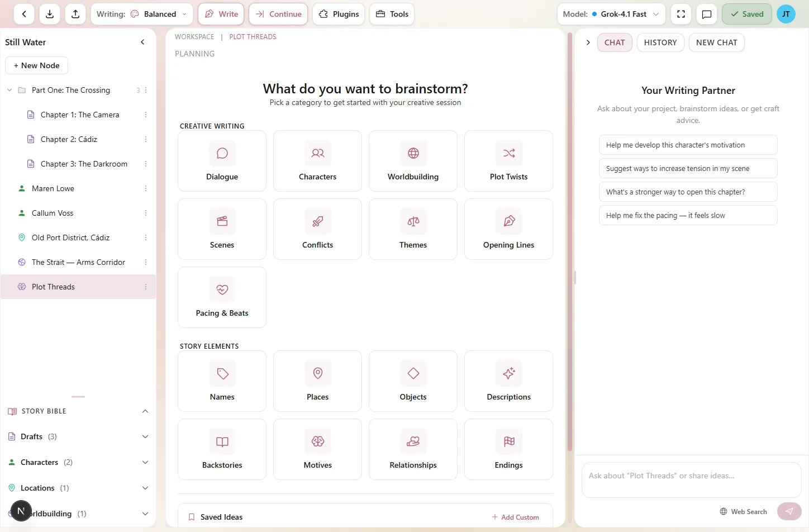This screenshot has width=809, height=532.
Task: Collapse the Writing Partner chat panel
Action: click(588, 42)
